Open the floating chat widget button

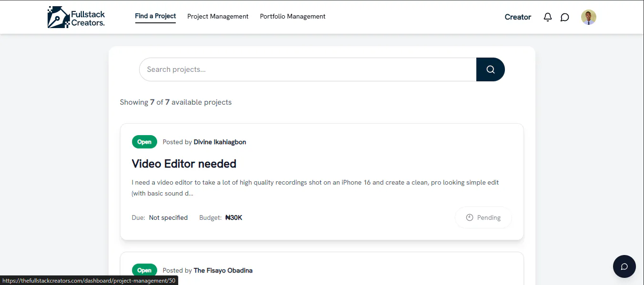point(624,266)
